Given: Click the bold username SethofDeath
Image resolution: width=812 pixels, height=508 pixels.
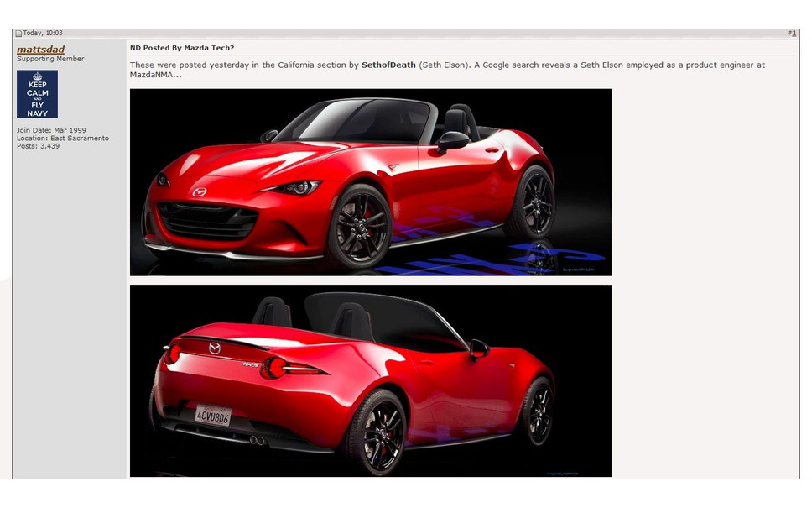Looking at the screenshot, I should pos(388,65).
